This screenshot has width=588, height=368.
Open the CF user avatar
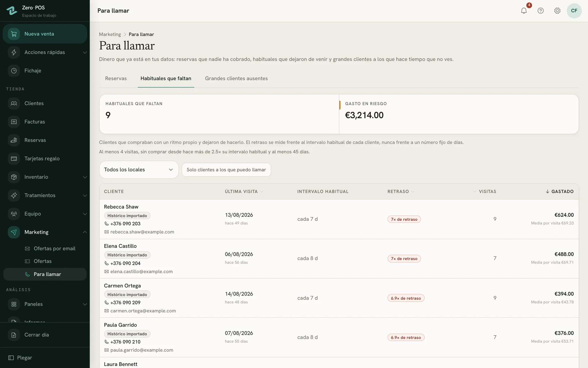pyautogui.click(x=574, y=11)
